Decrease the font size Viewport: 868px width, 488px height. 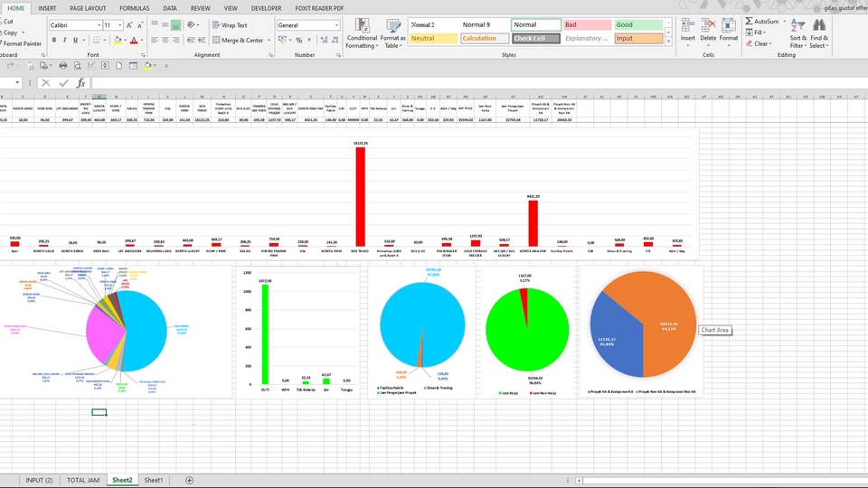(139, 25)
